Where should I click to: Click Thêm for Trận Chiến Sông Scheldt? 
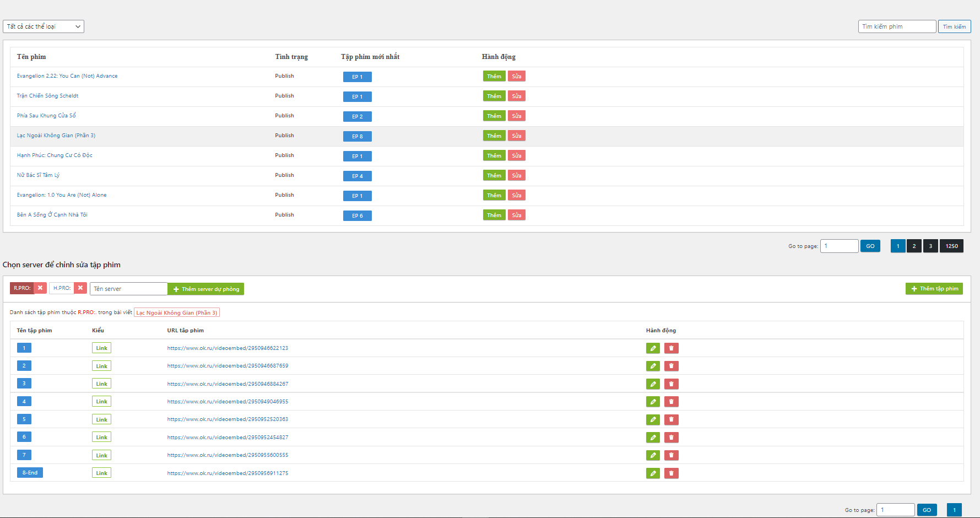coord(494,96)
